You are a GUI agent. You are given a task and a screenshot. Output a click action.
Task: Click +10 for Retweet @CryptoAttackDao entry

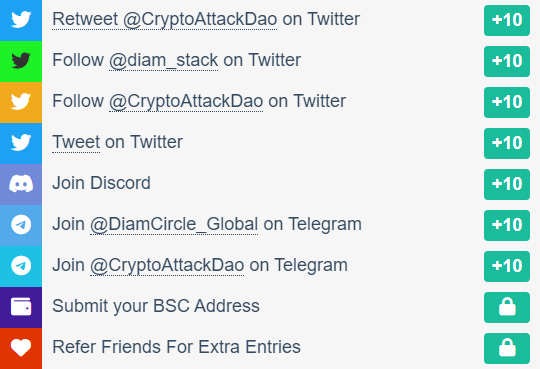click(x=507, y=20)
